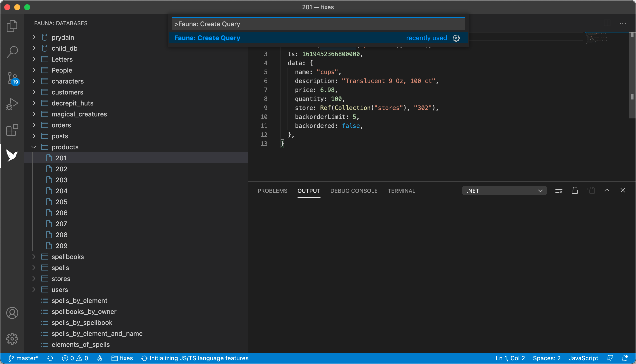
Task: Click the settings gear icon in command palette
Action: click(456, 38)
